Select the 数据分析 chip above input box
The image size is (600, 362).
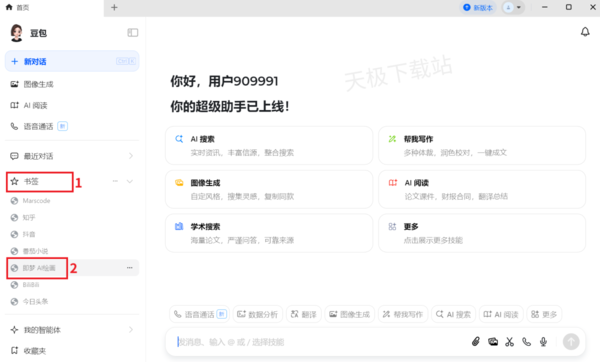tap(258, 314)
